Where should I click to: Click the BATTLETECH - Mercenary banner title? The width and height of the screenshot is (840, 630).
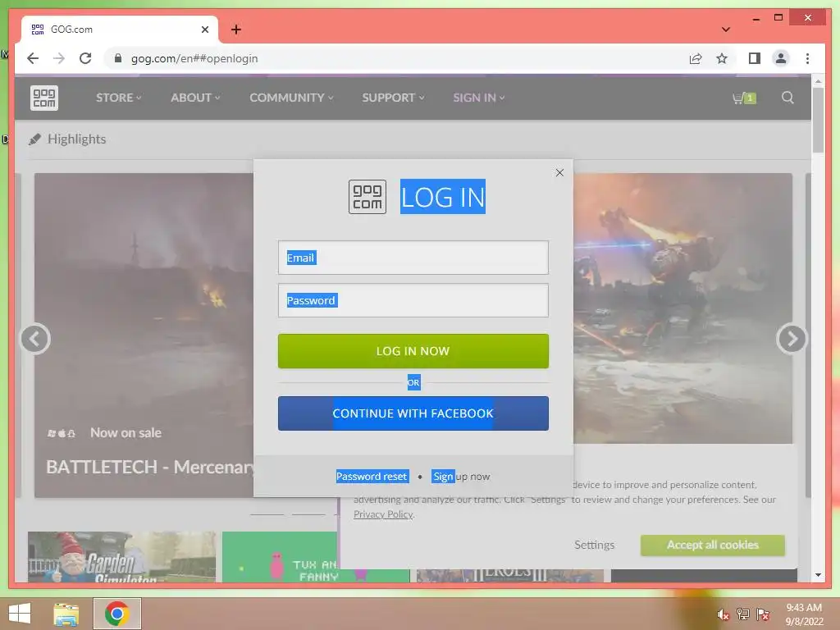150,467
